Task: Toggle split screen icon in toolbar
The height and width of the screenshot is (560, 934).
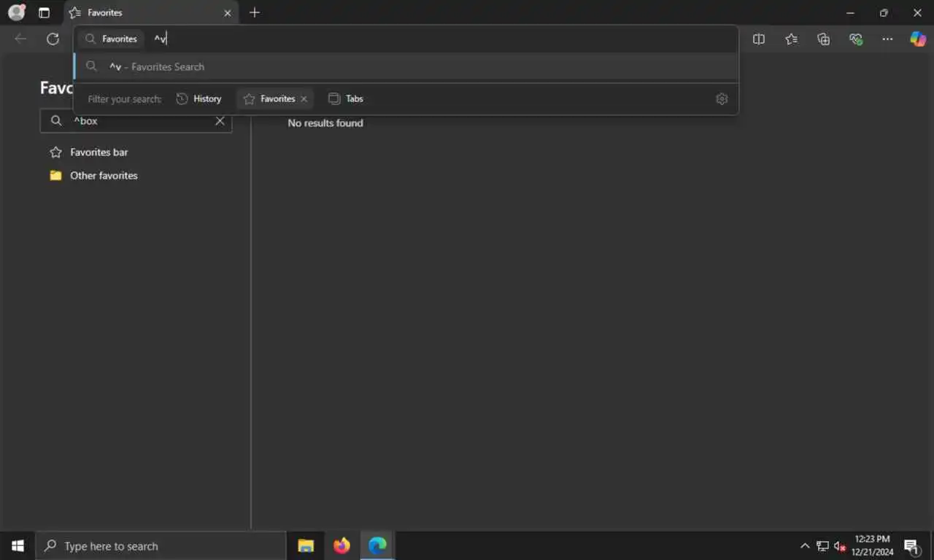Action: pyautogui.click(x=759, y=39)
